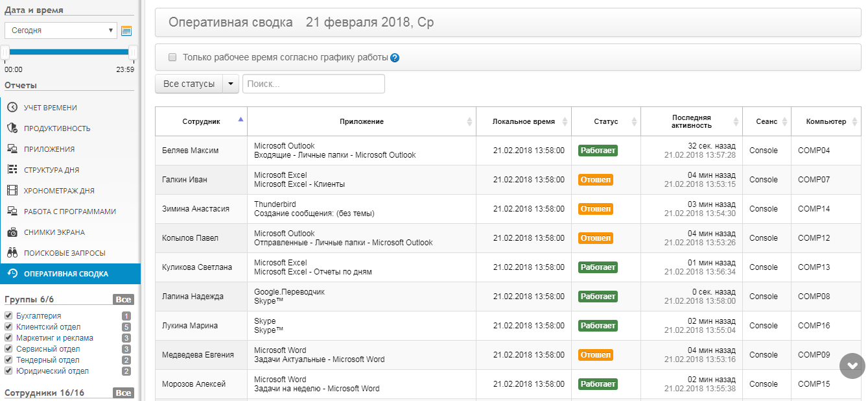The image size is (868, 401).
Task: Click the Google.Переводчик application cell
Action: click(x=362, y=297)
